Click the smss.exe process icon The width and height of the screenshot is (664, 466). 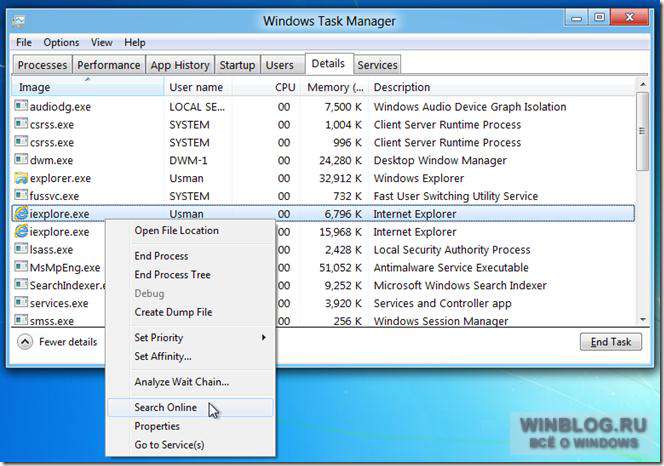(21, 320)
